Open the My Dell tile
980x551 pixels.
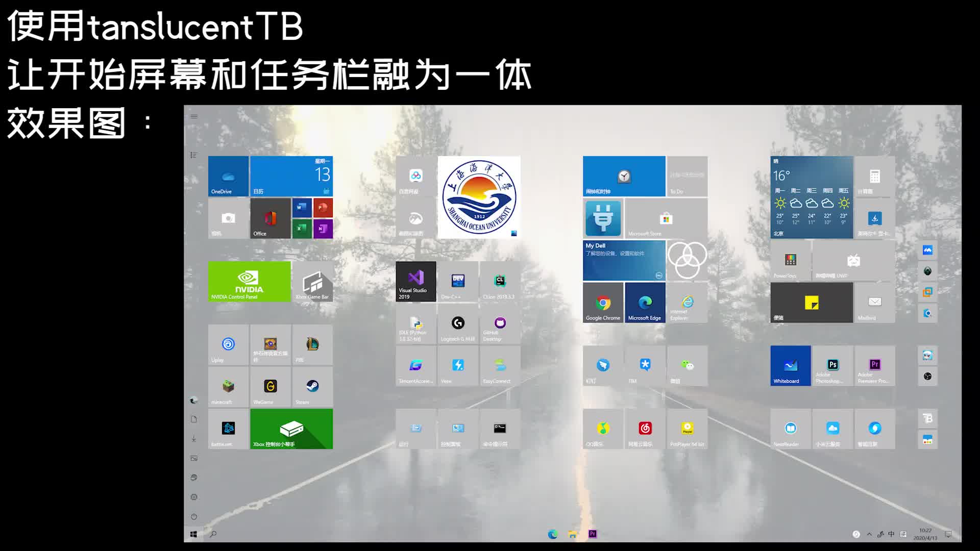click(624, 260)
